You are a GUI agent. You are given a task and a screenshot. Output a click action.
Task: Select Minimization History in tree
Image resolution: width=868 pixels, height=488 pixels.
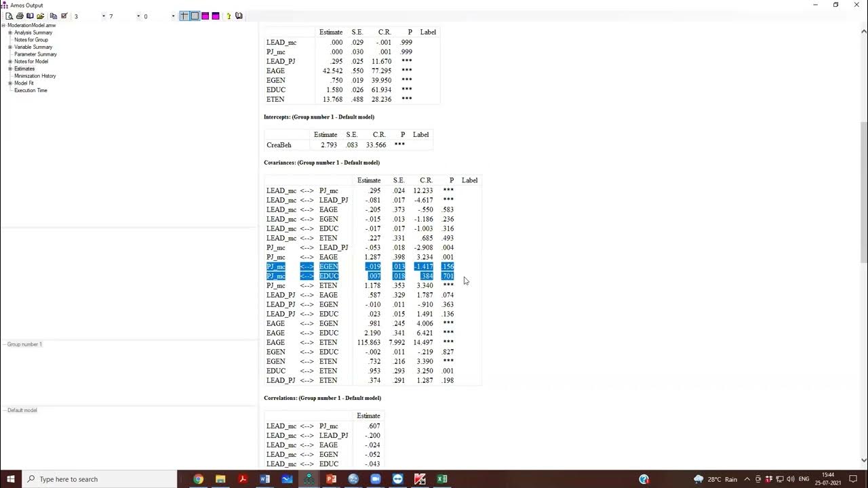tap(35, 76)
